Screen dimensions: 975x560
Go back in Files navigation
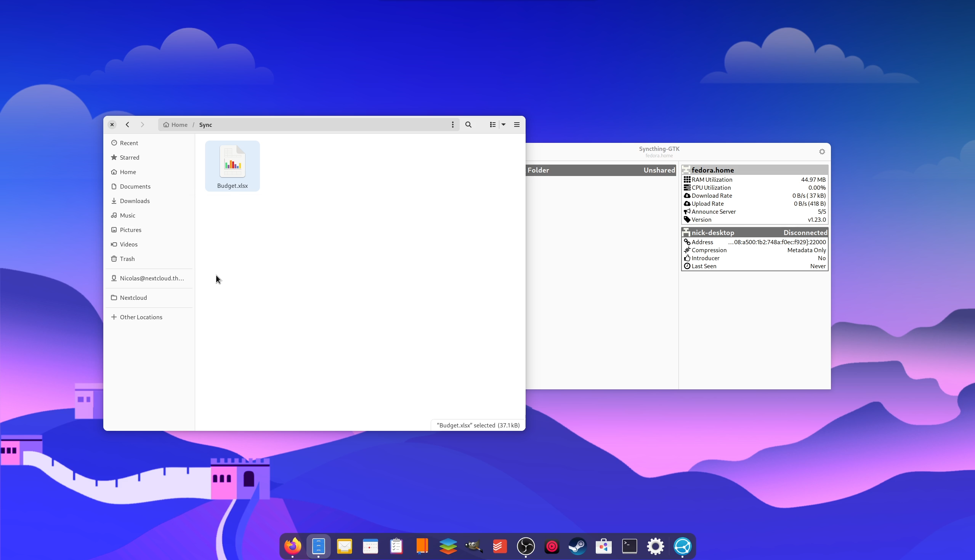click(x=127, y=125)
